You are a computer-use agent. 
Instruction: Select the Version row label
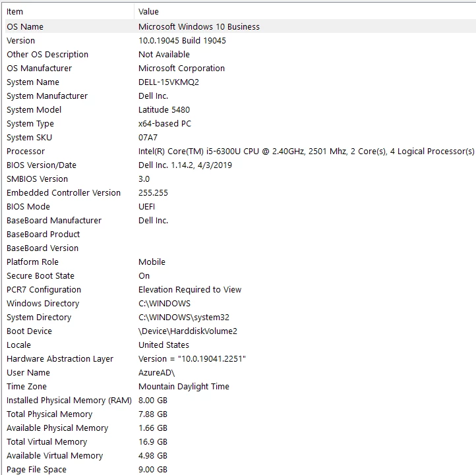coord(20,41)
